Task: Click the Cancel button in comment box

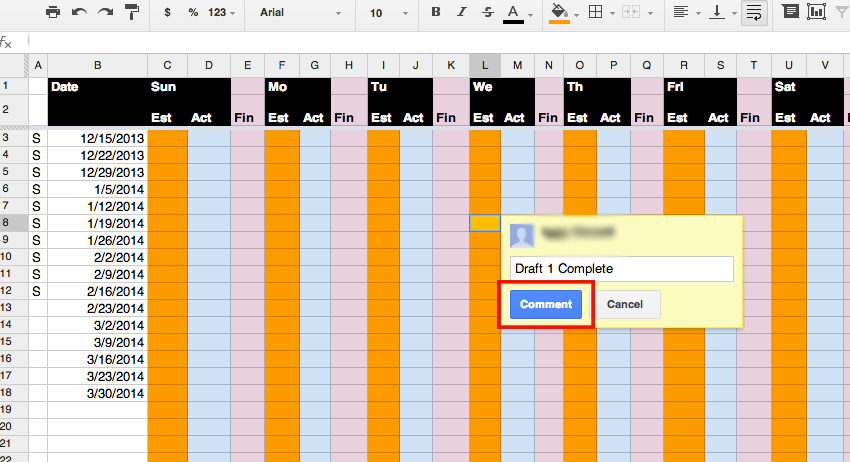Action: point(625,304)
